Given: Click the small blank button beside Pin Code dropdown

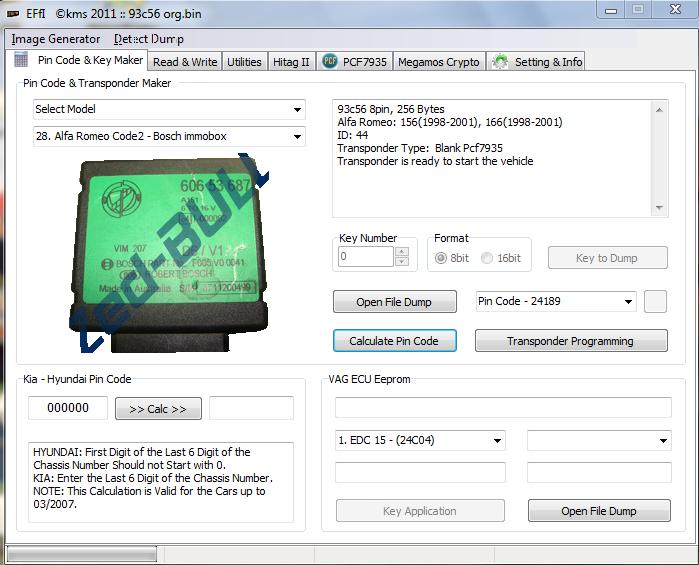Looking at the screenshot, I should (x=655, y=301).
